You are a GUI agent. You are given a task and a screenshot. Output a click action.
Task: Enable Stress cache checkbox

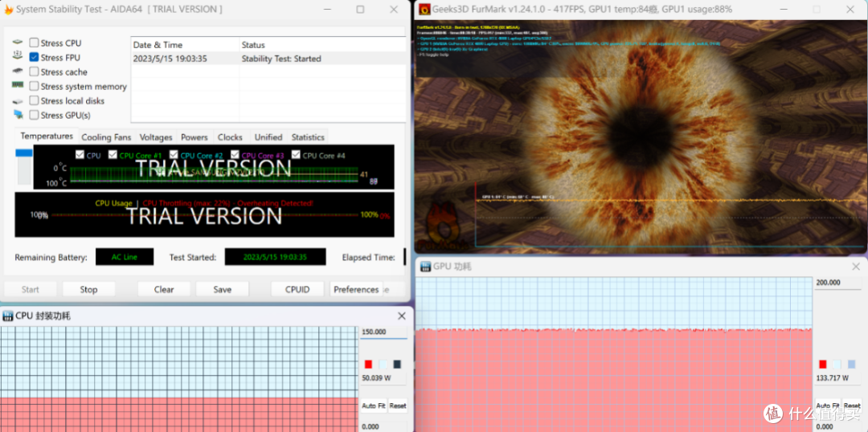[x=34, y=72]
